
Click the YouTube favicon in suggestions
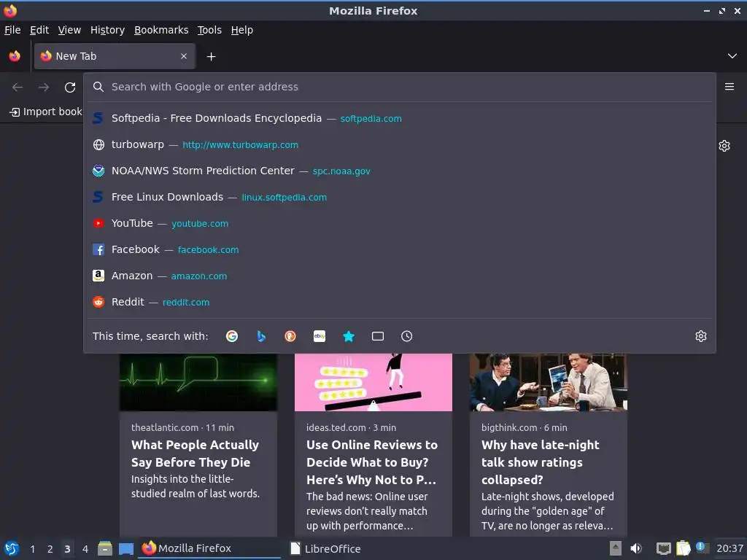coord(98,223)
